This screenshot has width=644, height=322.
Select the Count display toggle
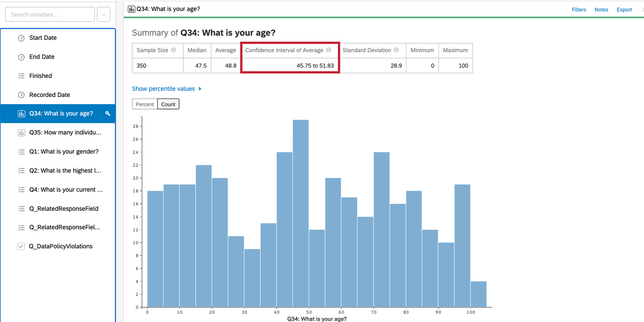coord(168,104)
